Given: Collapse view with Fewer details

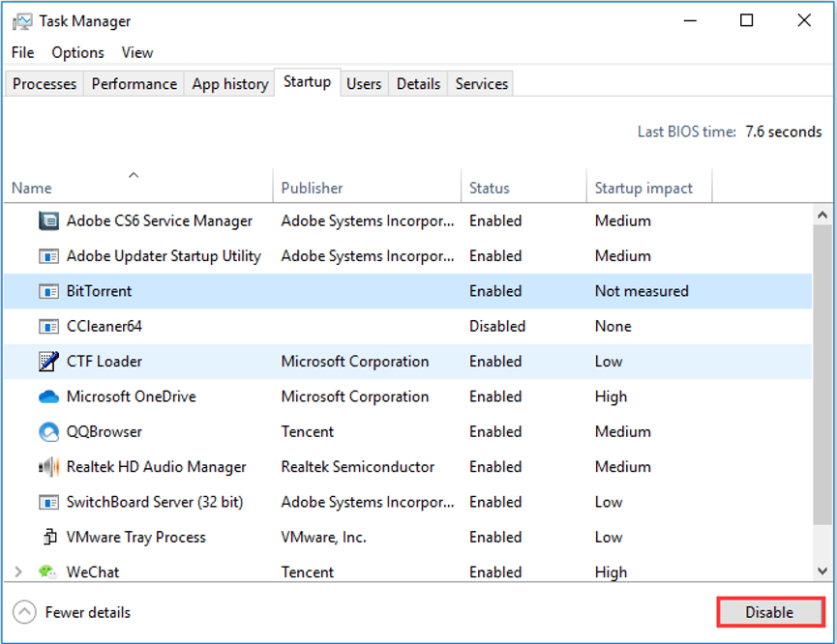Looking at the screenshot, I should point(72,612).
